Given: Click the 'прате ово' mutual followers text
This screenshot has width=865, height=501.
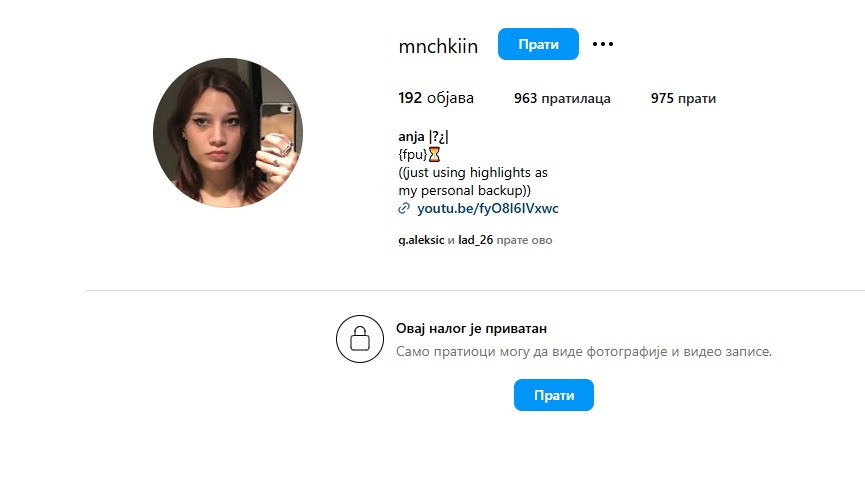Looking at the screenshot, I should pyautogui.click(x=524, y=240).
